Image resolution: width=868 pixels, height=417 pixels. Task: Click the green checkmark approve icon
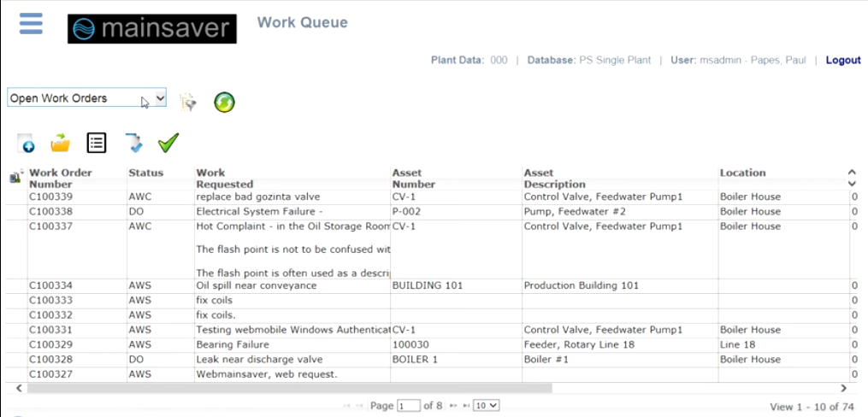168,143
